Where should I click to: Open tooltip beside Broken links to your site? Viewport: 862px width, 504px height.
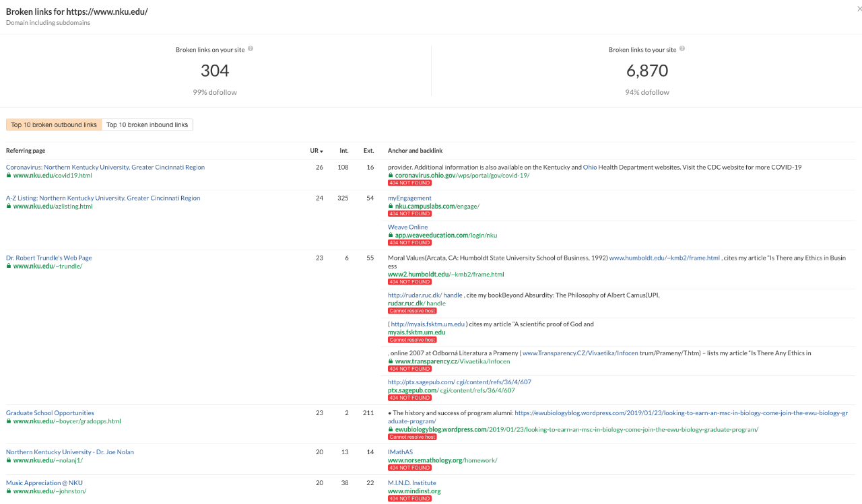pyautogui.click(x=682, y=49)
